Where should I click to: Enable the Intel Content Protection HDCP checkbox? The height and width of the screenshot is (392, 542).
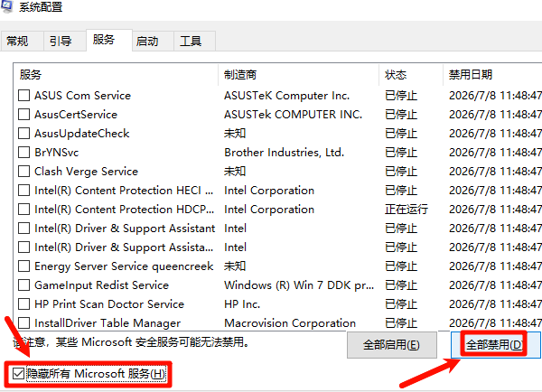click(23, 210)
